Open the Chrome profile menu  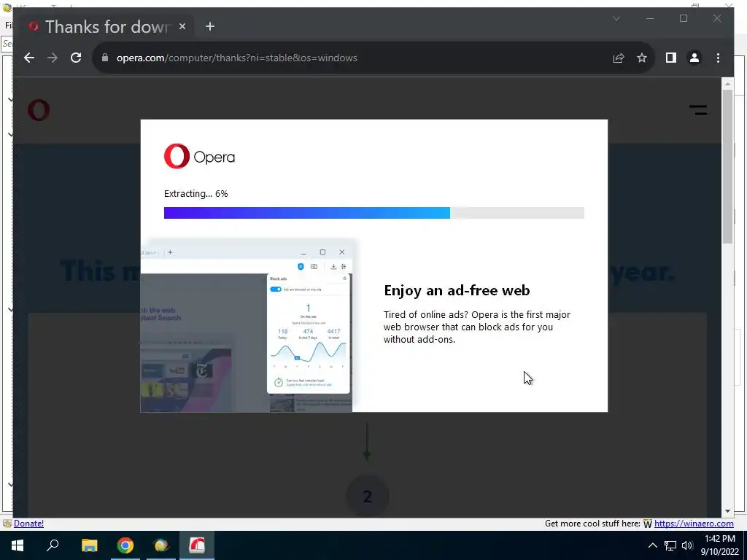click(694, 58)
